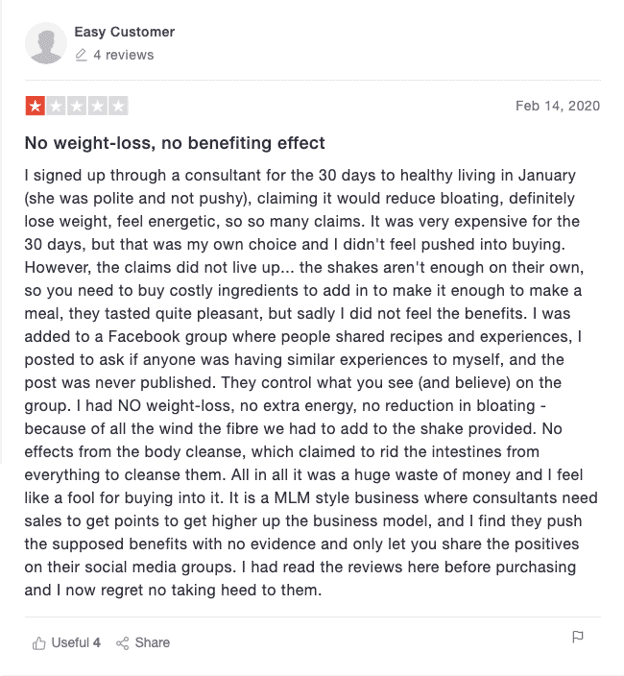The image size is (624, 676).
Task: Click the share network icon
Action: 122,643
